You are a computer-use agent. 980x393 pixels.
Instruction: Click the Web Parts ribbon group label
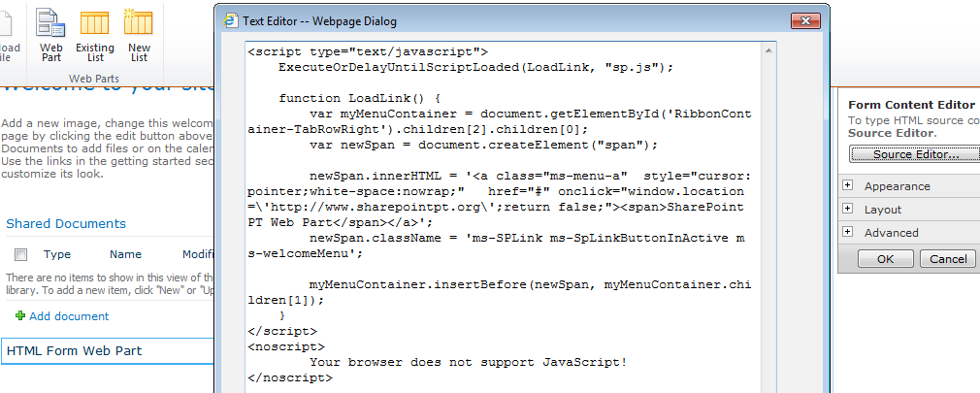tap(94, 79)
